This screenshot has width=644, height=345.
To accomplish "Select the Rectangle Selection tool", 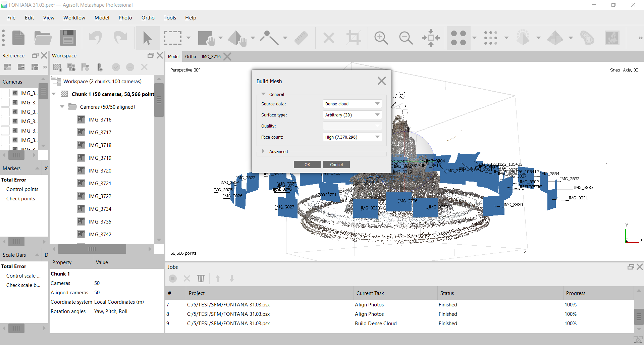I will 172,38.
